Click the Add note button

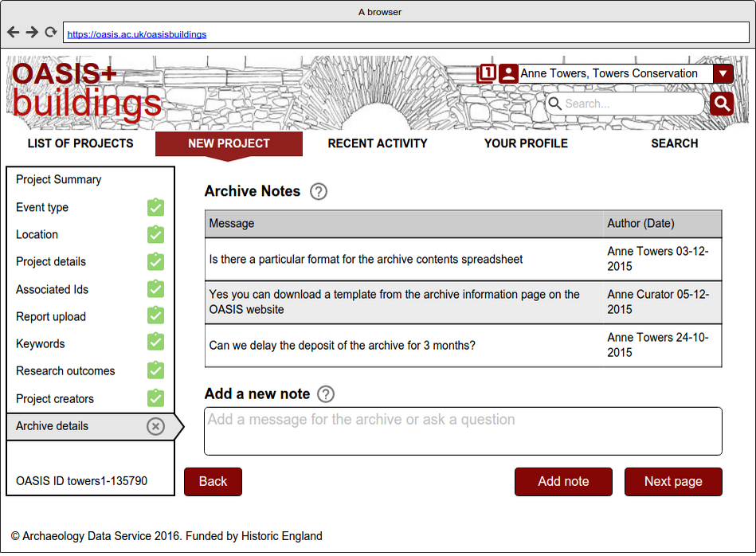tap(563, 481)
